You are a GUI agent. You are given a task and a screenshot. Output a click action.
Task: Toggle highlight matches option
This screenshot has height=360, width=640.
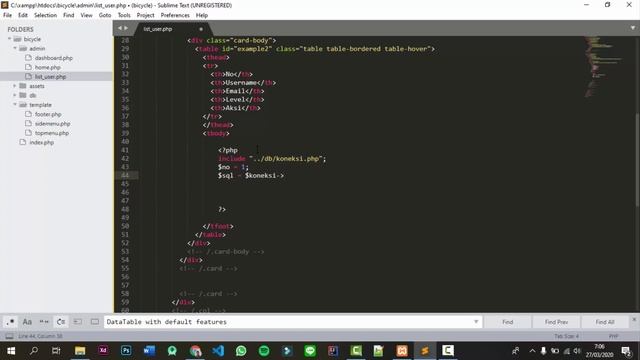click(95, 322)
